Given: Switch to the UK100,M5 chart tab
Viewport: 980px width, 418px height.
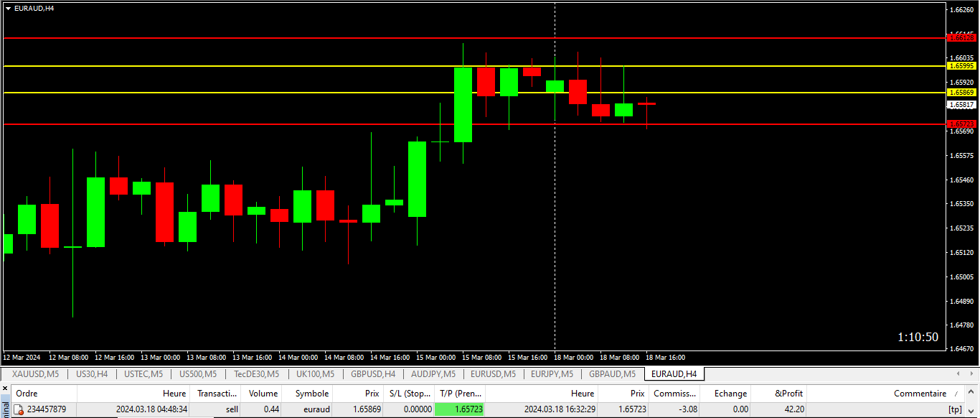Looking at the screenshot, I should click(x=315, y=374).
